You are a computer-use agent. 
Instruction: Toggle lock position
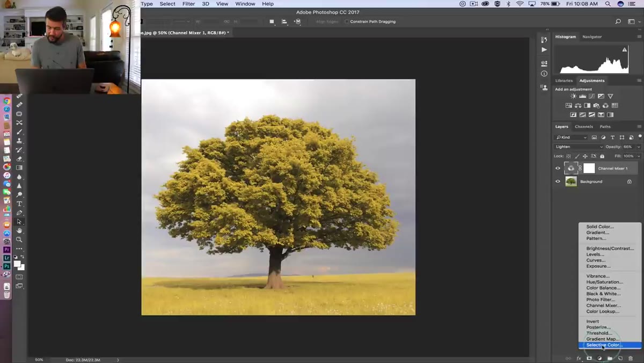coord(585,156)
